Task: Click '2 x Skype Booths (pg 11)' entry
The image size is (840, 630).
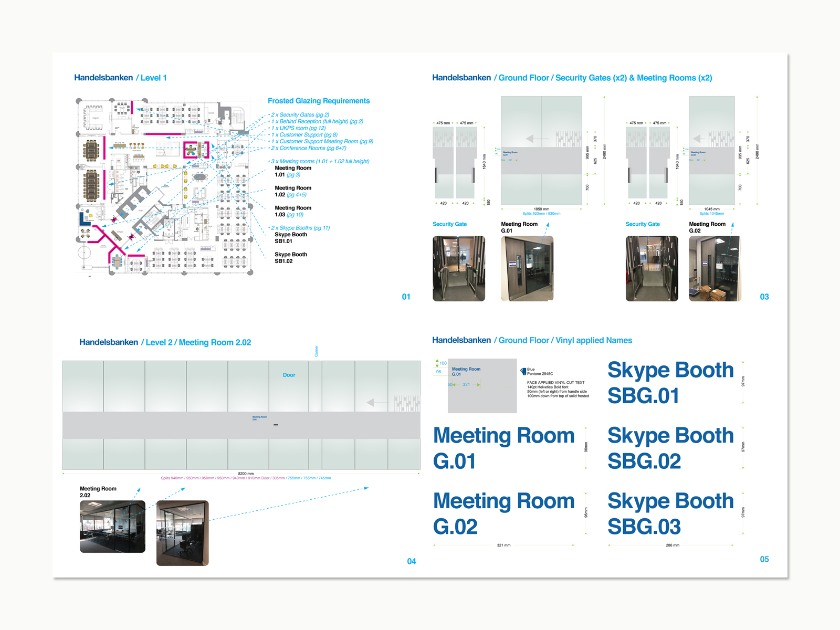Action: pos(300,228)
